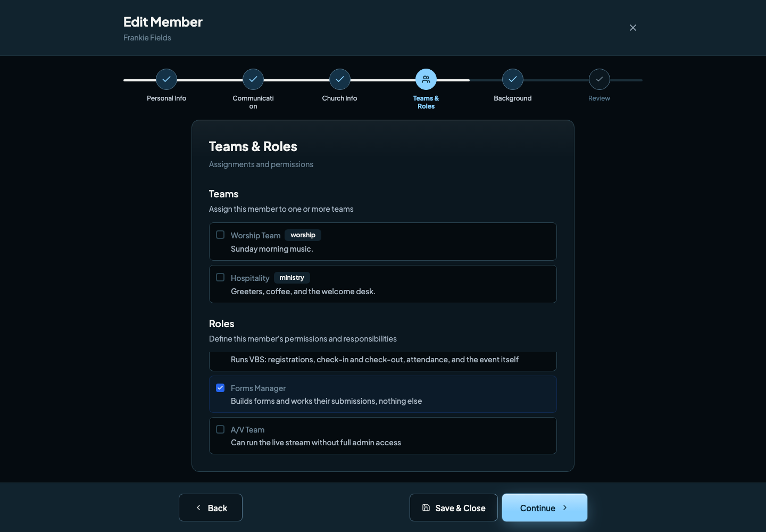Image resolution: width=766 pixels, height=532 pixels.
Task: Close the Edit Member dialog with X
Action: click(633, 28)
